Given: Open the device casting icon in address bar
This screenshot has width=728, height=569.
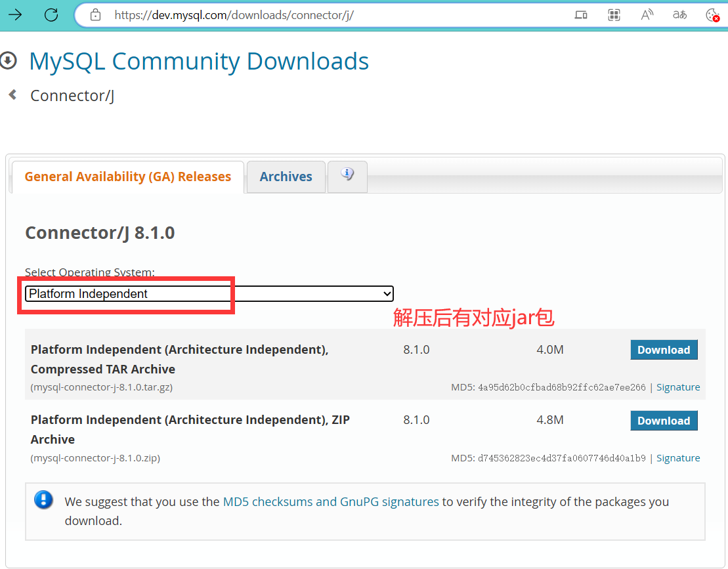Looking at the screenshot, I should [581, 15].
